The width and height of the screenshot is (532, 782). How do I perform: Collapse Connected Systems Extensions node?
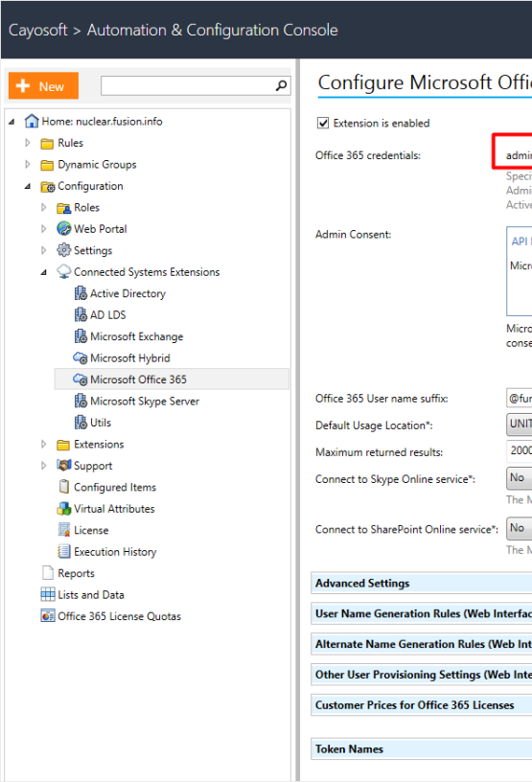click(44, 272)
